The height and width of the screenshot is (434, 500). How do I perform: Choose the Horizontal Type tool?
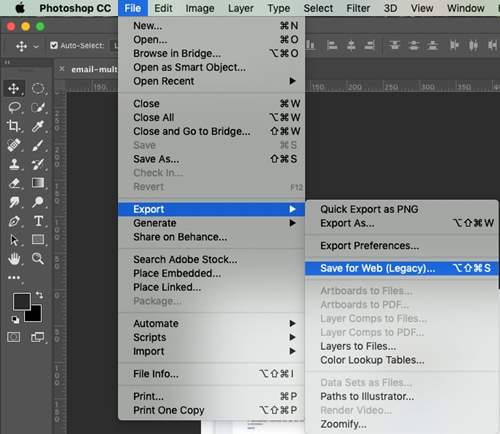38,221
